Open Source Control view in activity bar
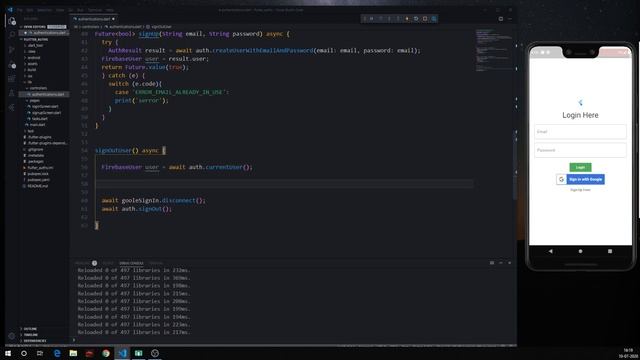 11,50
